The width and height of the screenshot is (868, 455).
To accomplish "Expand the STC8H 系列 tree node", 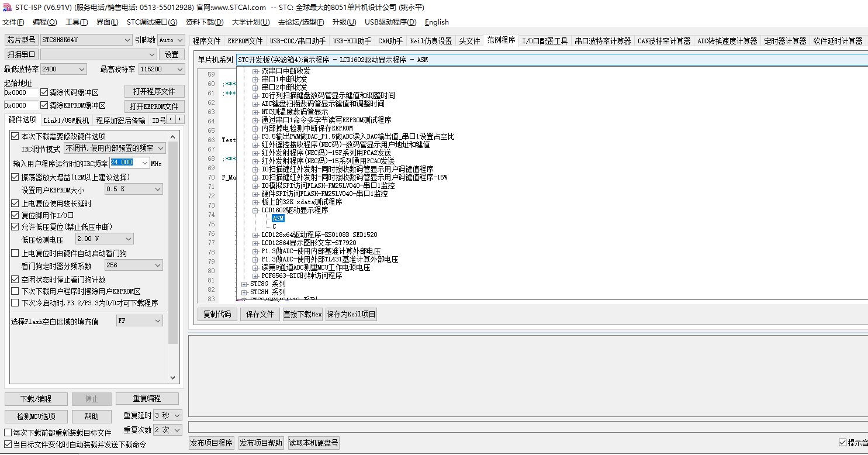I will coord(244,292).
